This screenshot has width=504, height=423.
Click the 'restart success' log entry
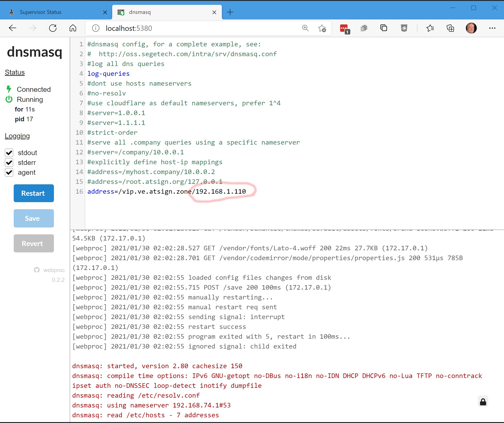217,327
